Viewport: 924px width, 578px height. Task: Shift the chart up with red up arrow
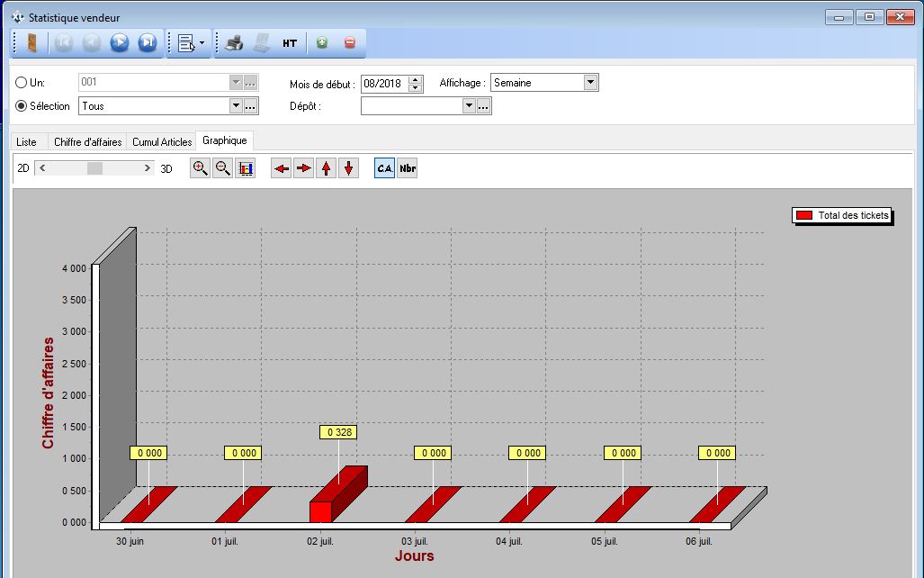(326, 168)
